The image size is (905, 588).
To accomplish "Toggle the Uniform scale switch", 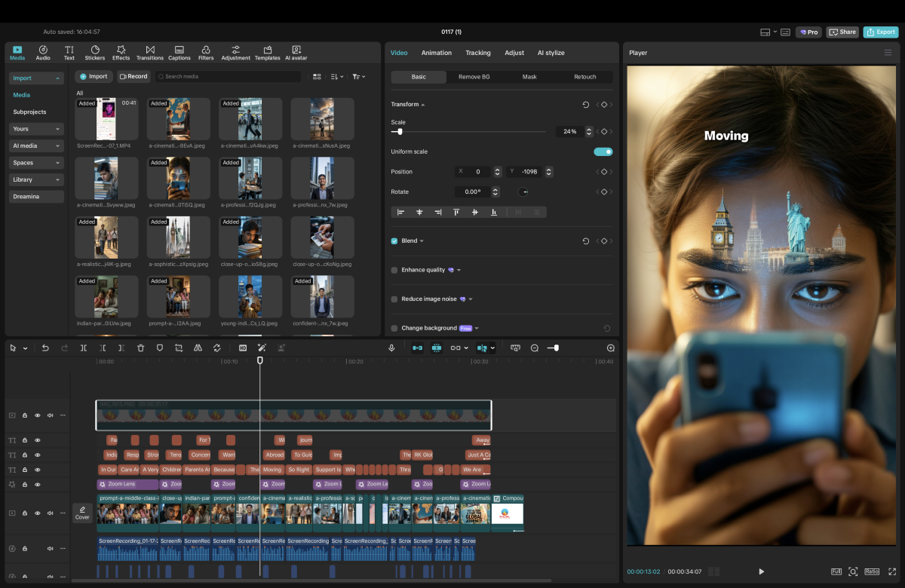I will click(603, 152).
